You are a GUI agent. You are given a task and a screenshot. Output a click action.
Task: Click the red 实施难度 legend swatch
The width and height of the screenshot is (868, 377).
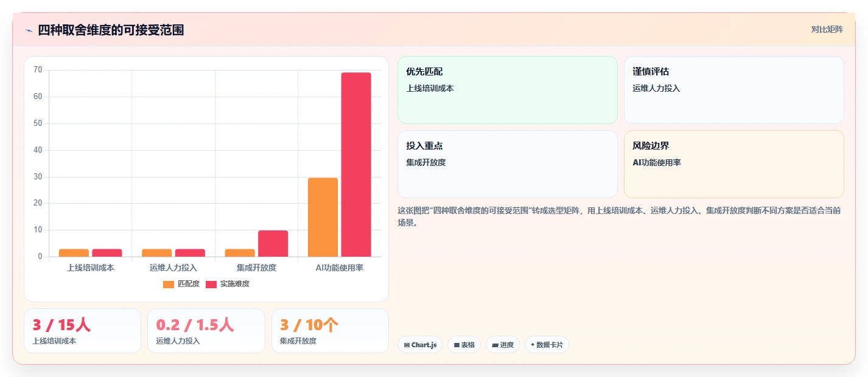pyautogui.click(x=211, y=284)
